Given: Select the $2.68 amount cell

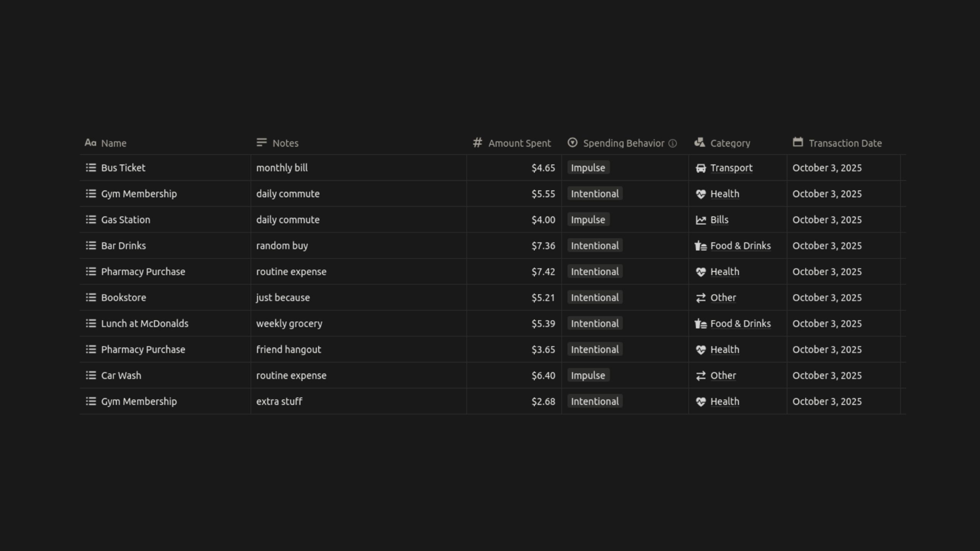Looking at the screenshot, I should (x=514, y=401).
